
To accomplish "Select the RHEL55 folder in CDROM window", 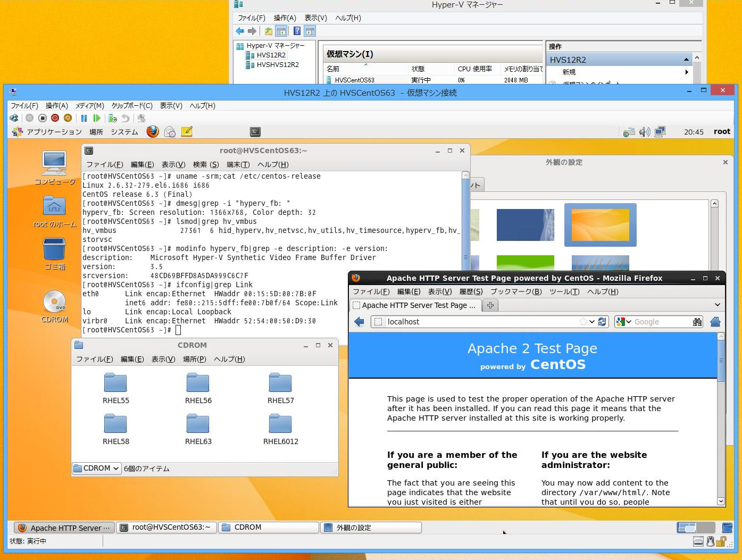I will click(115, 388).
